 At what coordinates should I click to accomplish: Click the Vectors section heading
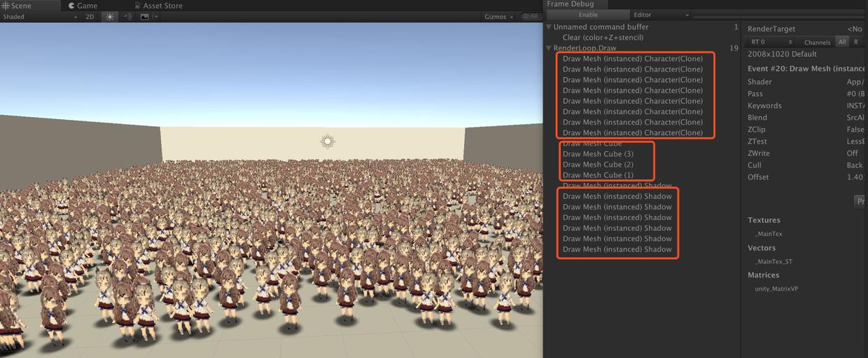pos(762,248)
